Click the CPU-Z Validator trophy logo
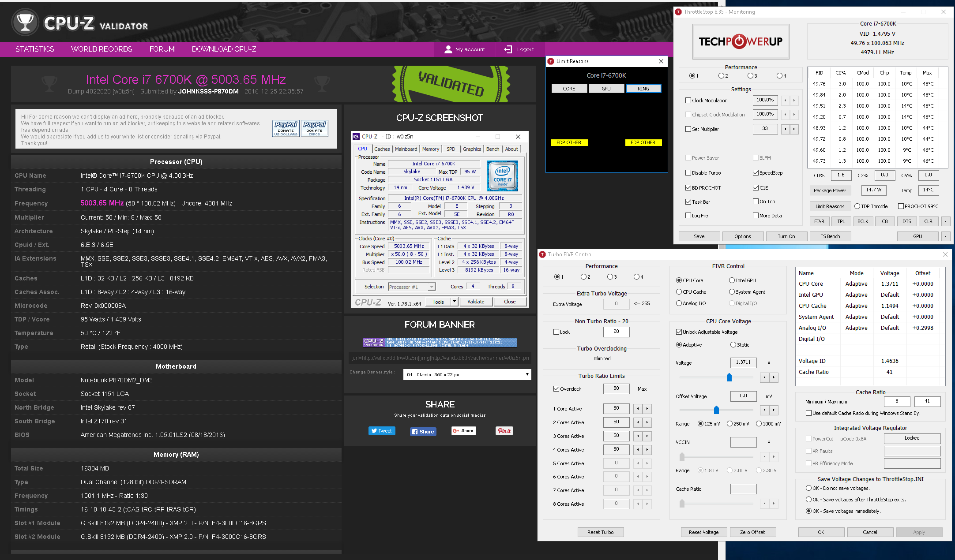 coord(25,22)
